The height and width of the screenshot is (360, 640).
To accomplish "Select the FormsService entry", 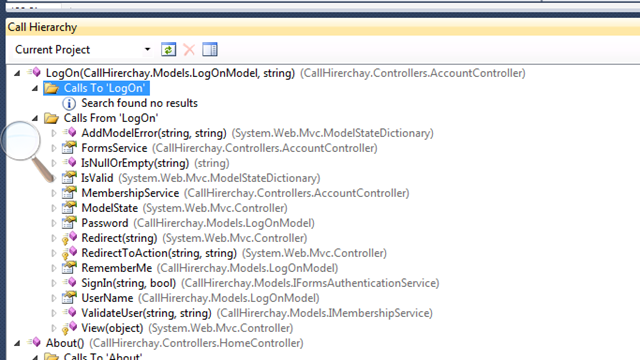I will pos(229,148).
